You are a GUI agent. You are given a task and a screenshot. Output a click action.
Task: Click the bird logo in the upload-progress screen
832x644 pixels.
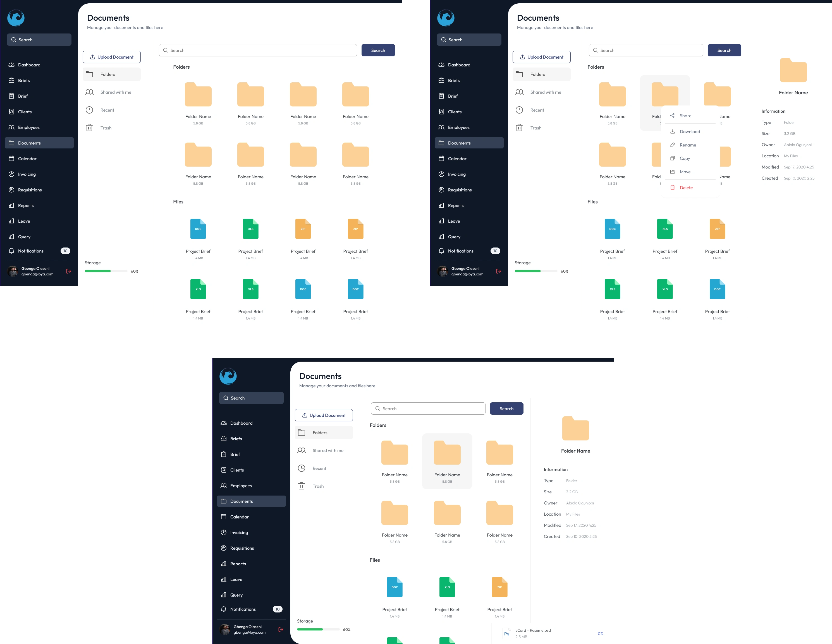tap(228, 376)
